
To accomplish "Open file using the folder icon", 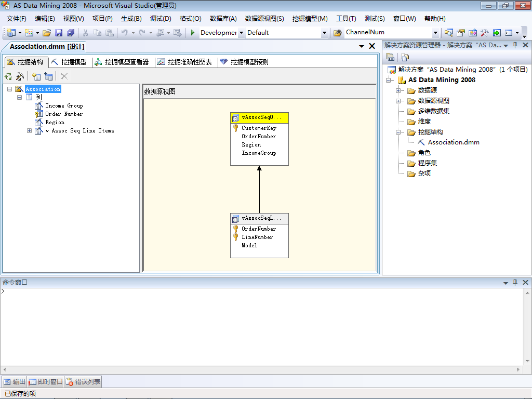I will click(47, 33).
